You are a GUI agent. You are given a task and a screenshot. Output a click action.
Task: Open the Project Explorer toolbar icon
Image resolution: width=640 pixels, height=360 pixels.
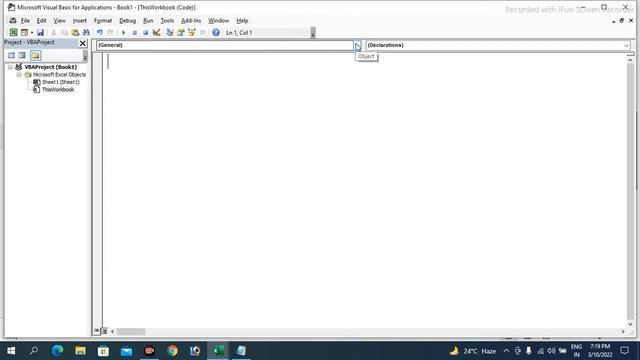[x=170, y=32]
